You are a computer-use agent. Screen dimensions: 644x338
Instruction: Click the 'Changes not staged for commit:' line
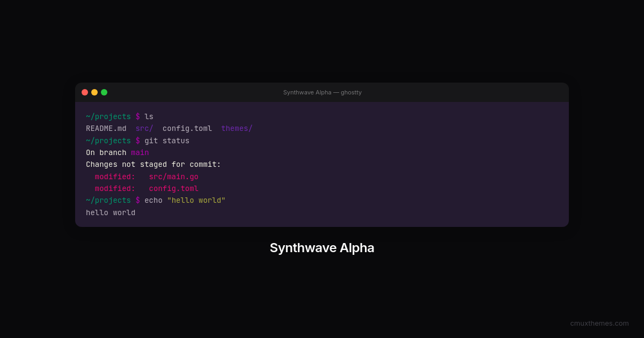coord(153,165)
